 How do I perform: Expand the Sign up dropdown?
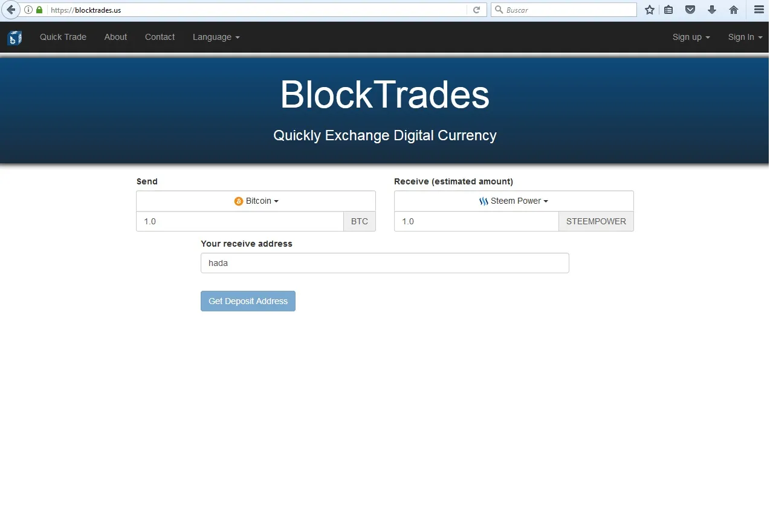[x=691, y=37]
